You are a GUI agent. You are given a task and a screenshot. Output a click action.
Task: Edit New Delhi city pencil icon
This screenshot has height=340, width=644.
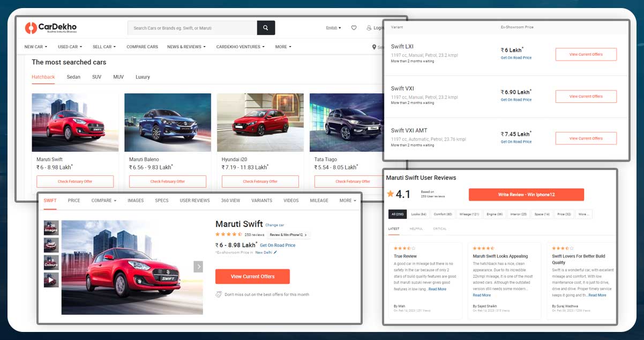click(275, 252)
